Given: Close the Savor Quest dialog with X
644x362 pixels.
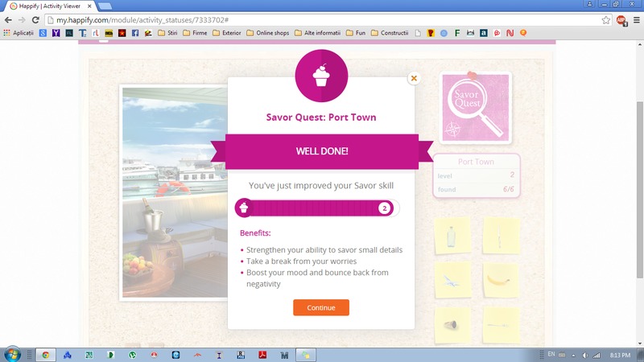Looking at the screenshot, I should [414, 78].
